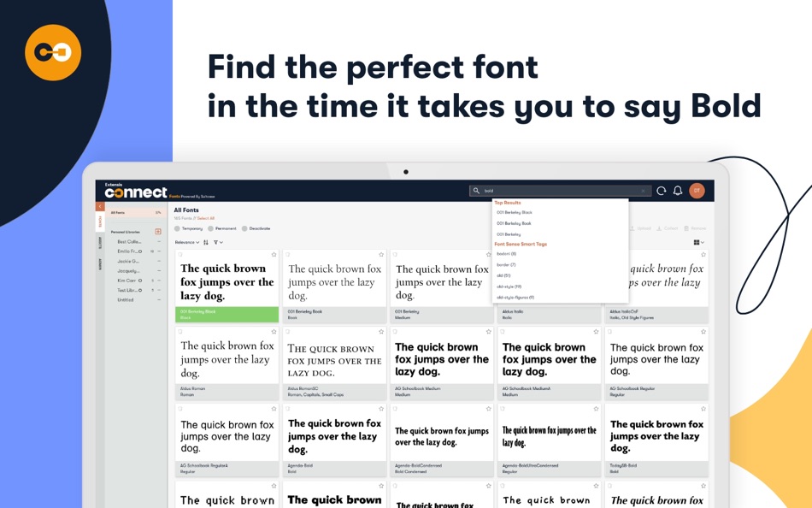Screen dimensions: 812x508
Task: Switch to the Fonts vertical tab
Action: tap(100, 222)
